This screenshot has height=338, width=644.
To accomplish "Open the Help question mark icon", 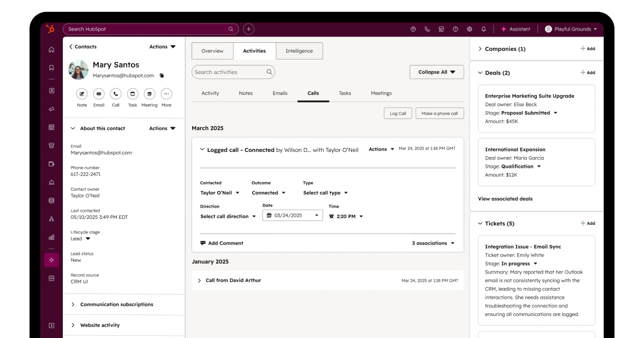I will click(455, 29).
